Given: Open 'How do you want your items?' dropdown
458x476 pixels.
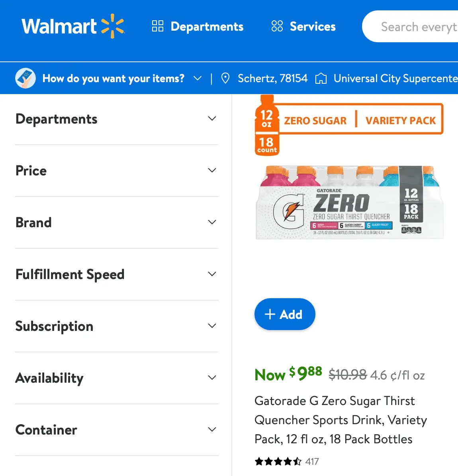Looking at the screenshot, I should point(121,79).
